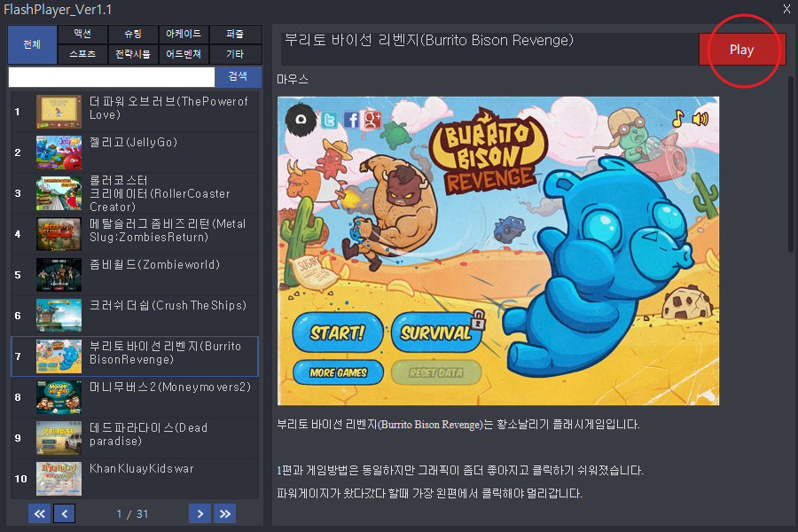The height and width of the screenshot is (532, 798).
Task: Select the 젤리고(JellyGo) list title
Action: pyautogui.click(x=133, y=142)
